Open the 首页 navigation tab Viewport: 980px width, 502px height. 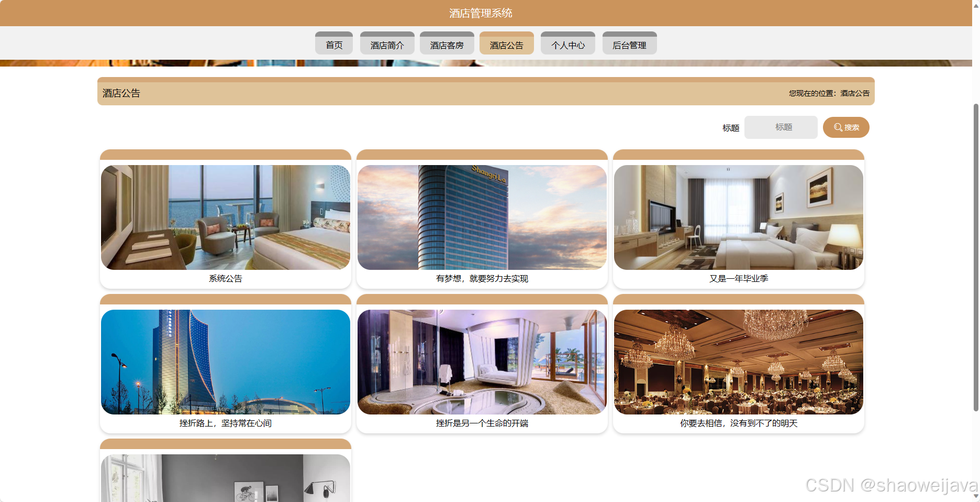[x=334, y=43]
